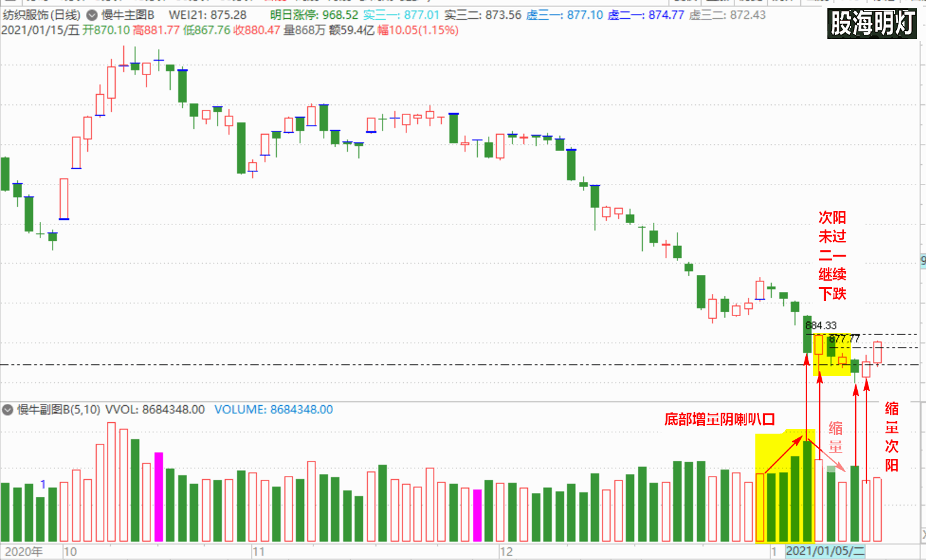Click the opening price 开870.10
Screen dimensions: 926x560
[106, 30]
